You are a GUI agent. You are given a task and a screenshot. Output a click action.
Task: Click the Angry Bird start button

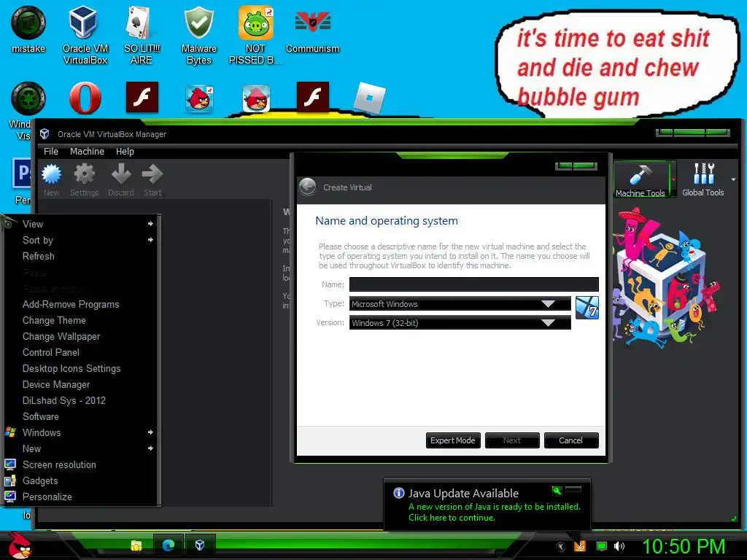[19, 545]
